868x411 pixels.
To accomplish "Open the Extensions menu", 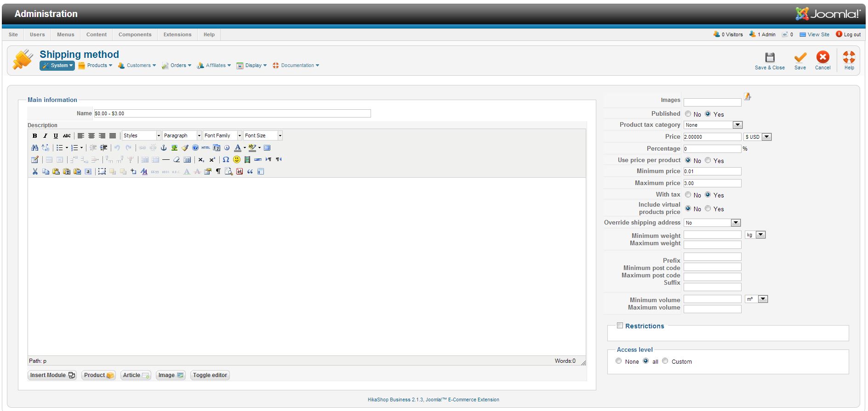I will (x=177, y=34).
